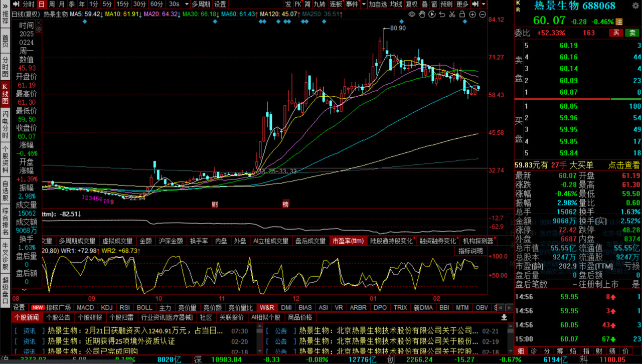The width and height of the screenshot is (642, 364).
Task: Click the download icon in news panel
Action: pos(504,317)
